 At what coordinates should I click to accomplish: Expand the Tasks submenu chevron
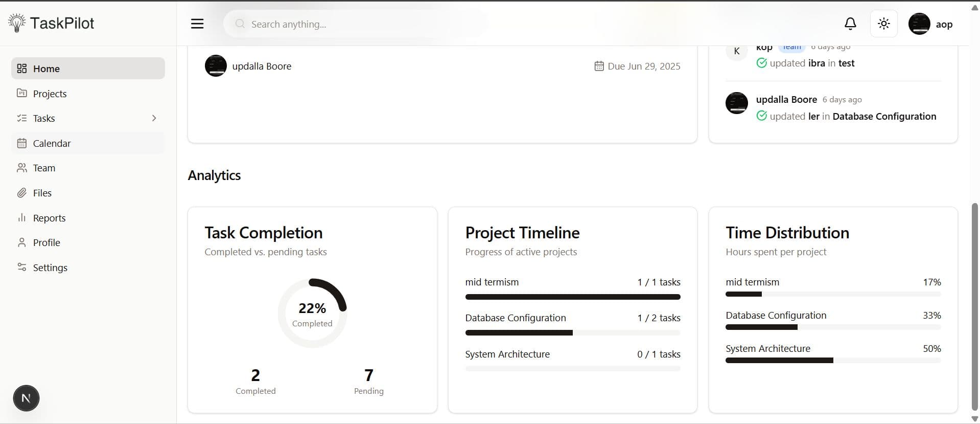(154, 118)
